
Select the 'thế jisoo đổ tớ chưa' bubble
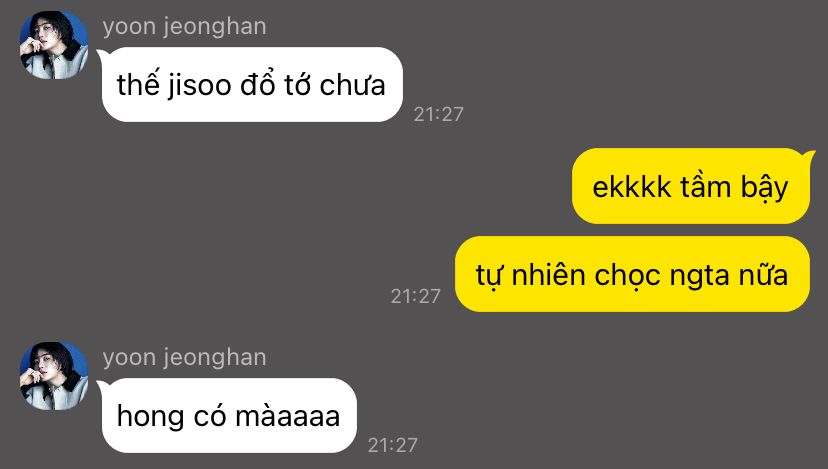250,85
